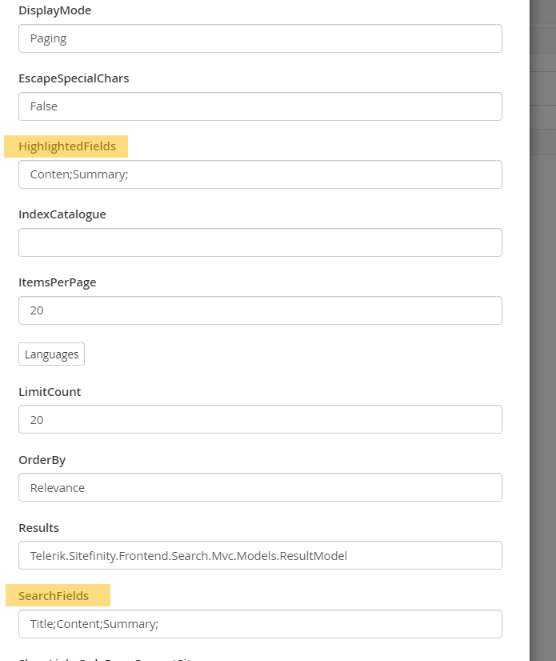This screenshot has height=661, width=556.
Task: Click the DisplayMode field showing Paging
Action: [x=260, y=38]
